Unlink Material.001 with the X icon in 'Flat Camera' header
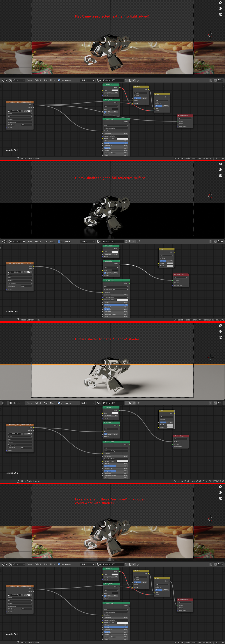 tap(134, 80)
